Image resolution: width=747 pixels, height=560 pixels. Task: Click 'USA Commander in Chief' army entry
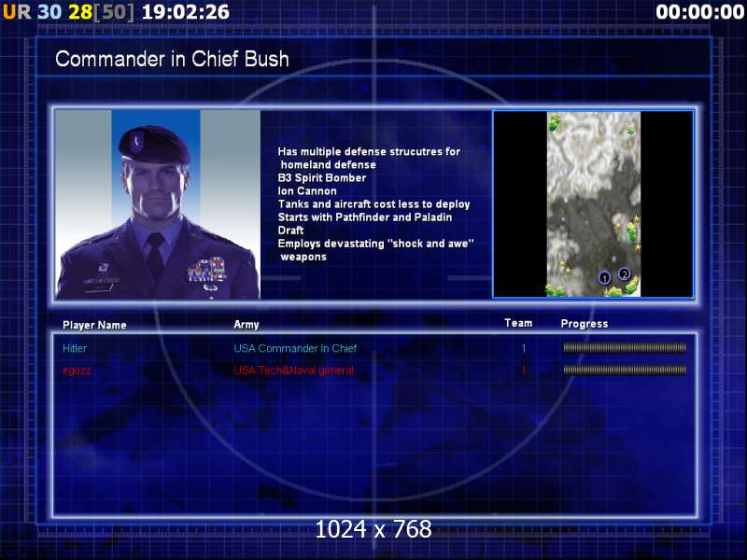(295, 348)
